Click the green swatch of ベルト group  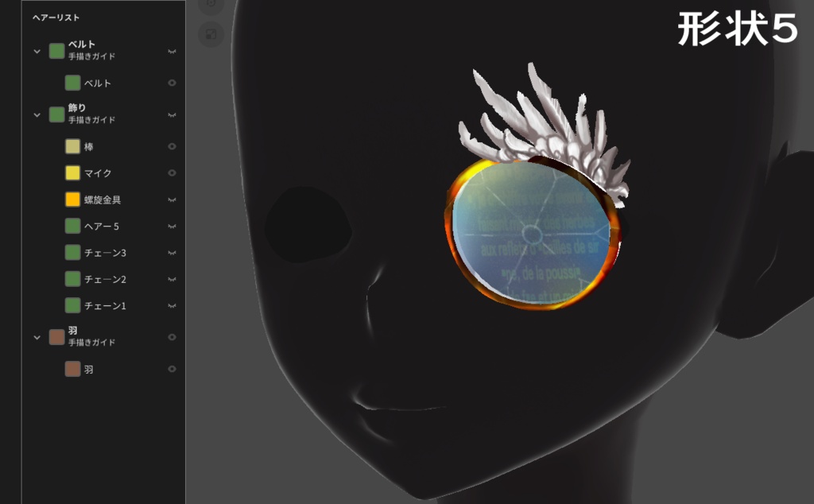click(x=56, y=51)
